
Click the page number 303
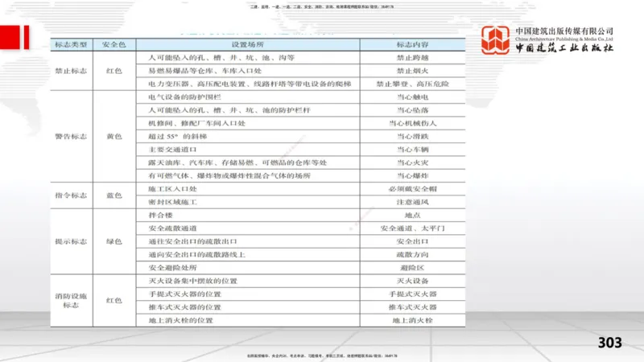tap(610, 343)
